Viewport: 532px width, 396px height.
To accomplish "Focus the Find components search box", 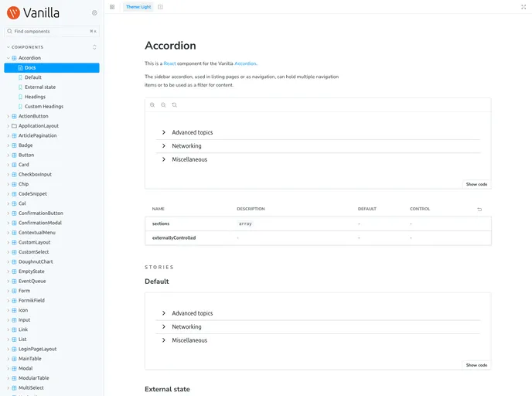I will [x=52, y=31].
